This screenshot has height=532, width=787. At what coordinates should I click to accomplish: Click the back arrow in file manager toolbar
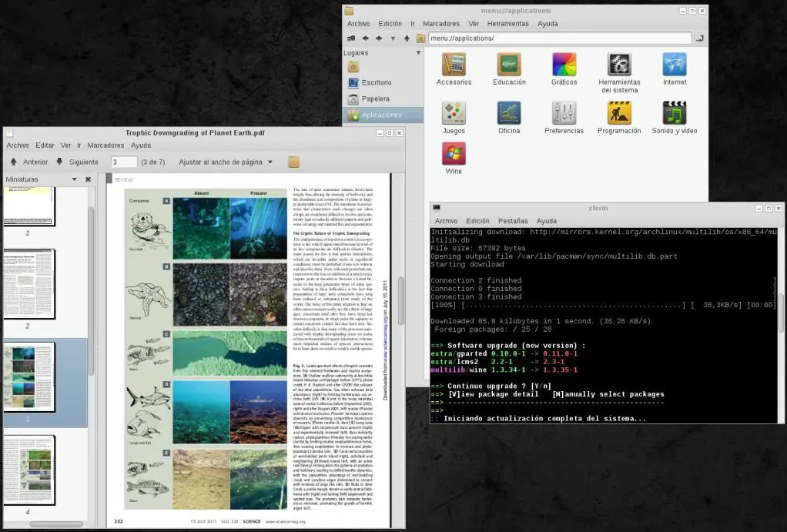coord(365,38)
